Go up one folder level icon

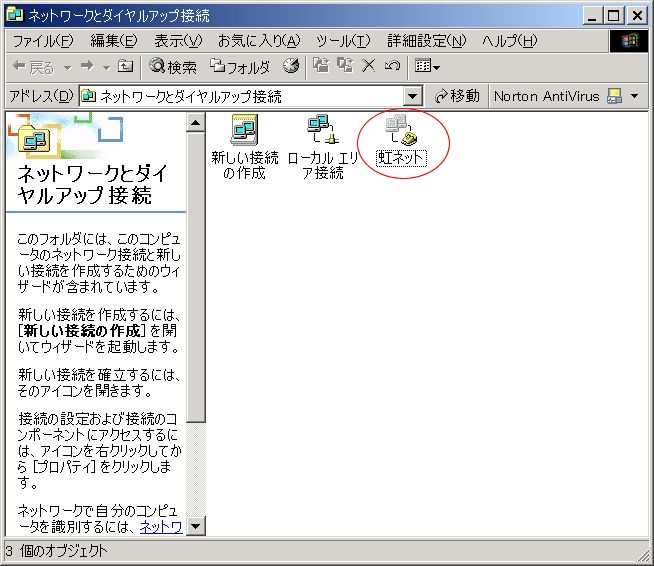tap(125, 66)
